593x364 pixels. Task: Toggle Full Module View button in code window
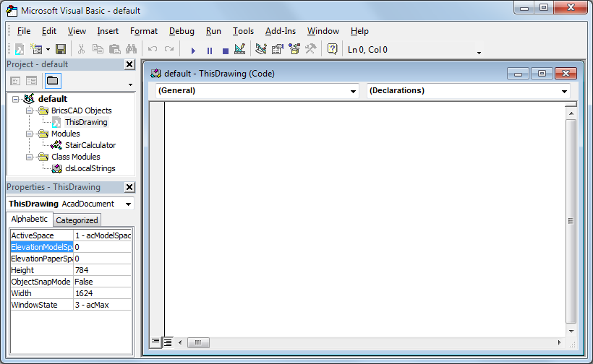pyautogui.click(x=168, y=342)
